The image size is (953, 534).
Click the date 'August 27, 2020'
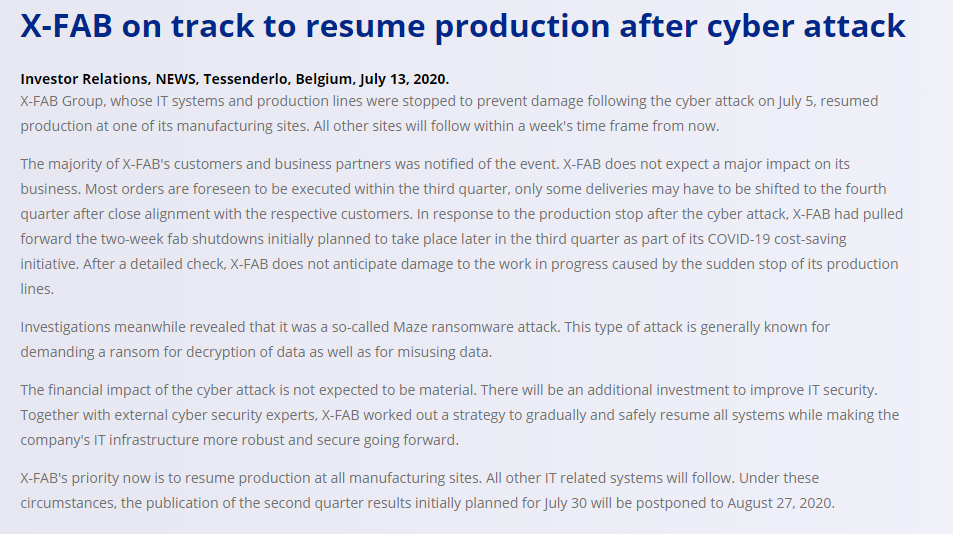pos(779,503)
